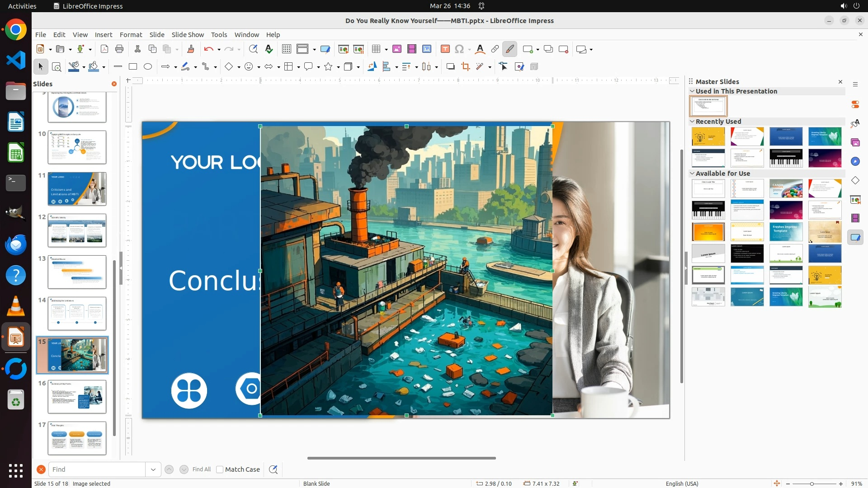
Task: Click Export as PDF icon
Action: coord(104,49)
